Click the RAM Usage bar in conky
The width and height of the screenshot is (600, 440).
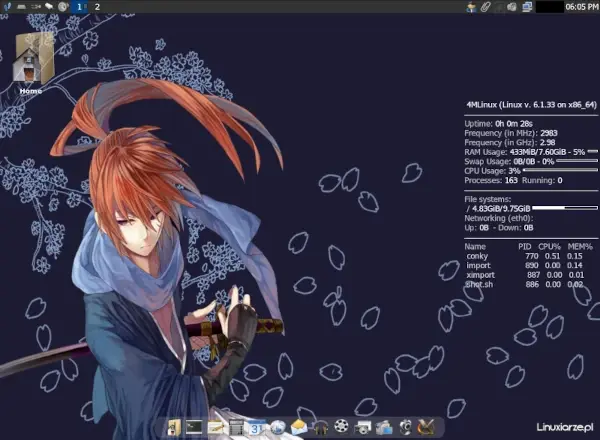point(592,152)
